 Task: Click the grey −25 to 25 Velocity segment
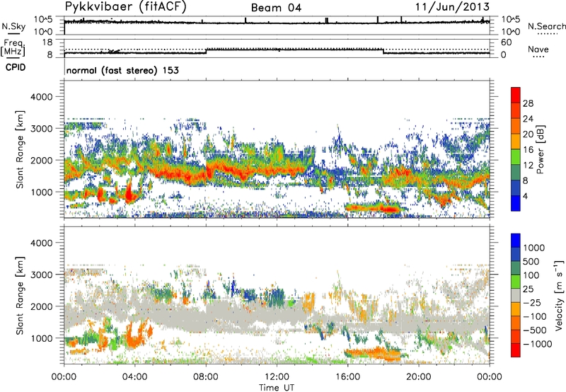516,296
